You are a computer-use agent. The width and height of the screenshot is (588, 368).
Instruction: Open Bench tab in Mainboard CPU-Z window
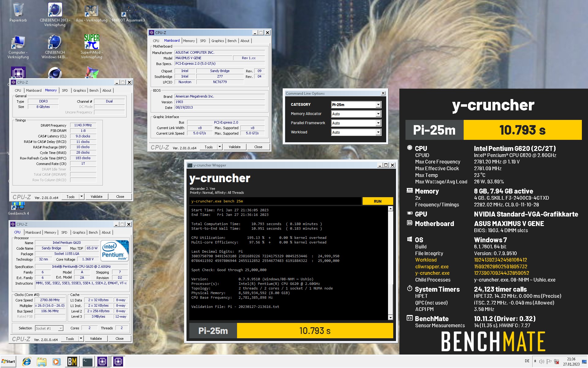coord(232,41)
